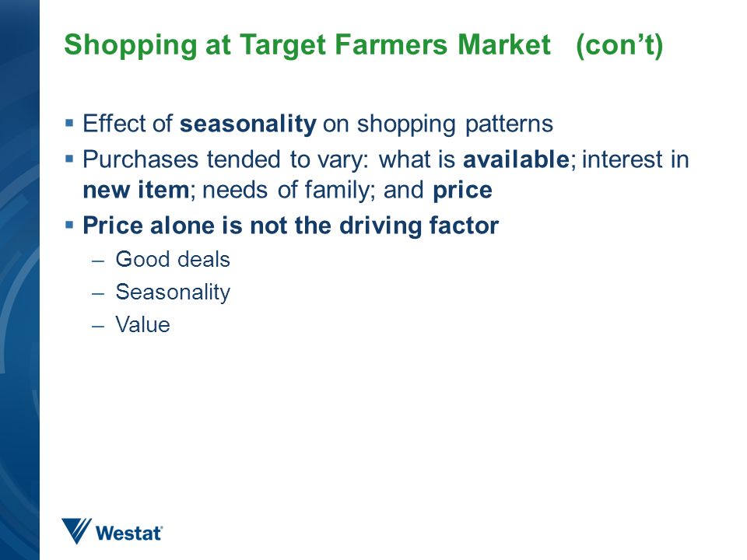Select the slide title Shopping at Target Farmers Market
Screen dimensions: 747x560
point(307,44)
